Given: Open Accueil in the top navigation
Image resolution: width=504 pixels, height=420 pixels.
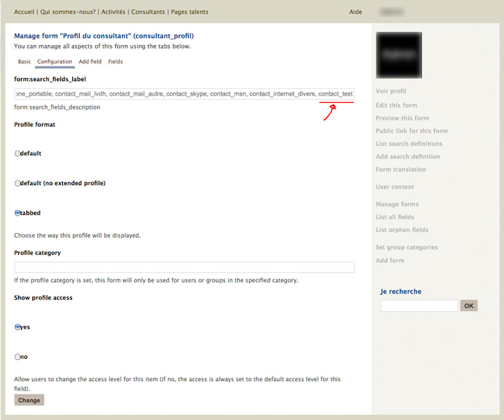Looking at the screenshot, I should 24,12.
